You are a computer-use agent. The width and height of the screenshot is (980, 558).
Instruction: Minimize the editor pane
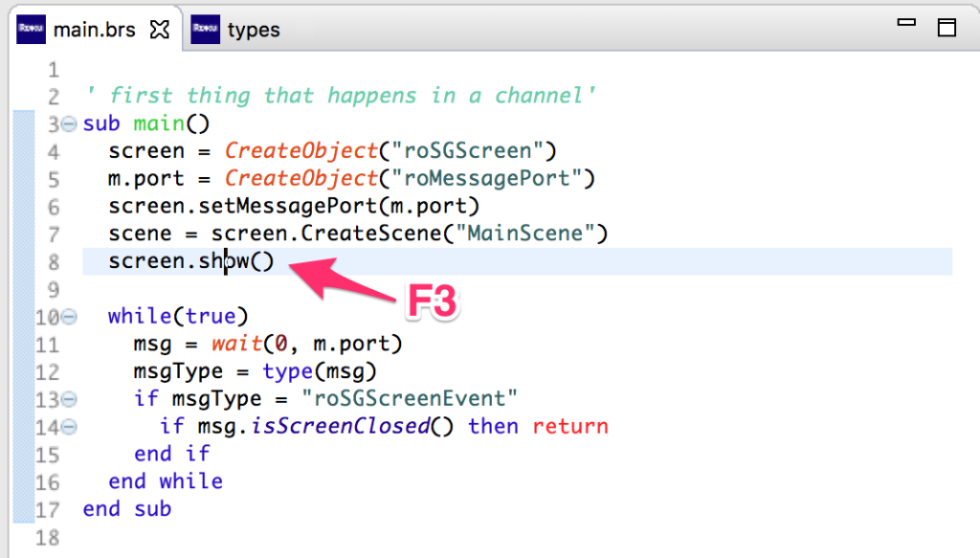click(904, 23)
